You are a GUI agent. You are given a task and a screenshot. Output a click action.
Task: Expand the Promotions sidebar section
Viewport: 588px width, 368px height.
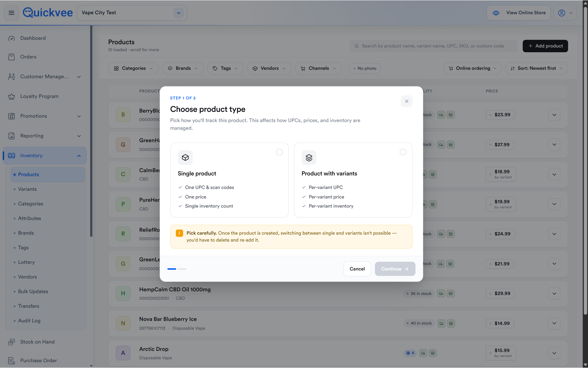coord(79,116)
